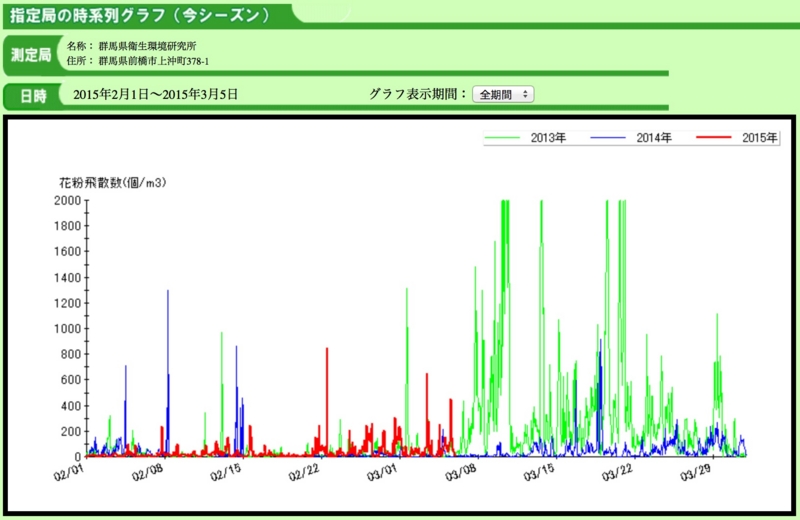This screenshot has height=520, width=800.
Task: Click the 2015年 legend entry
Action: click(x=760, y=138)
